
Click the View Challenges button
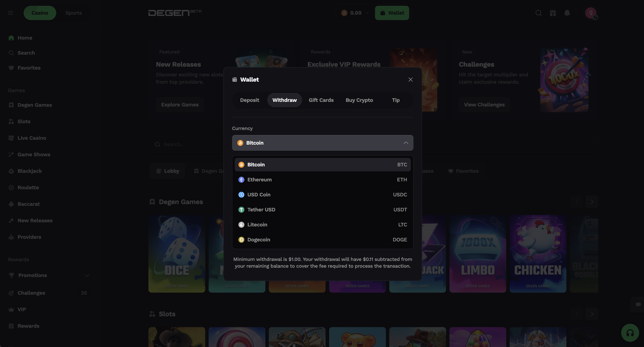484,105
